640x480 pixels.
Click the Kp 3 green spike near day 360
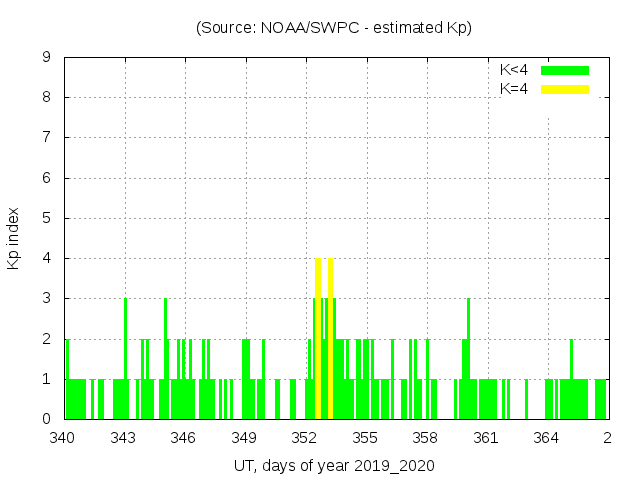pyautogui.click(x=468, y=358)
